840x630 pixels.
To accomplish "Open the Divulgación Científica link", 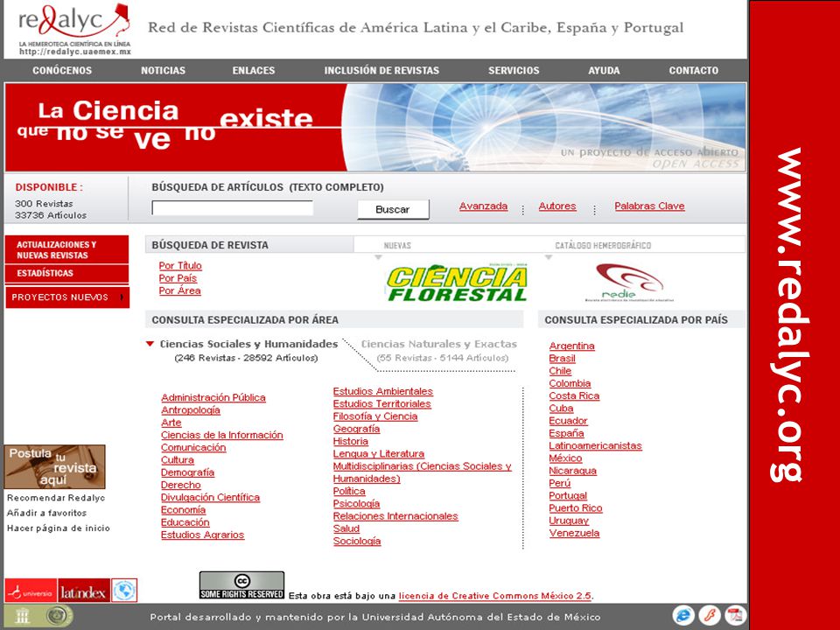I will 211,498.
